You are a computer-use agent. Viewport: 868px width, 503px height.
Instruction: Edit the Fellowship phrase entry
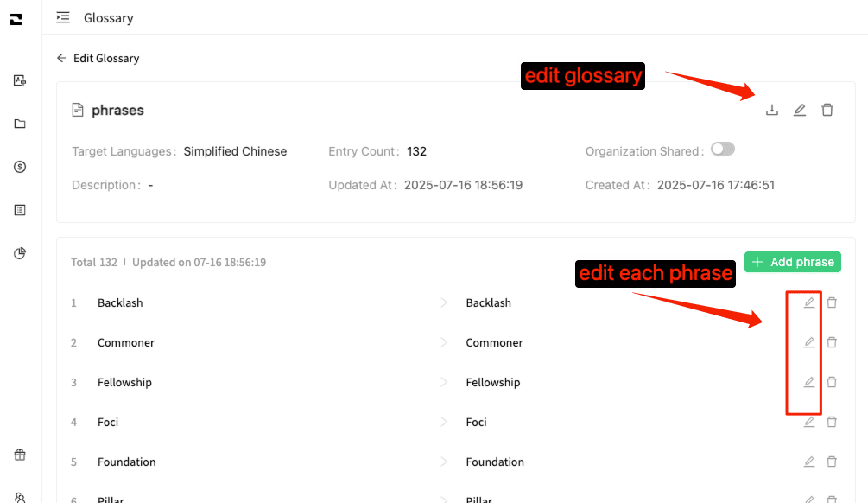(x=809, y=382)
